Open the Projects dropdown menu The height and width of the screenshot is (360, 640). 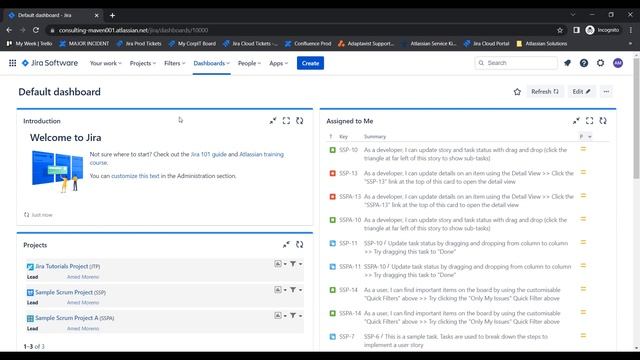pyautogui.click(x=142, y=63)
